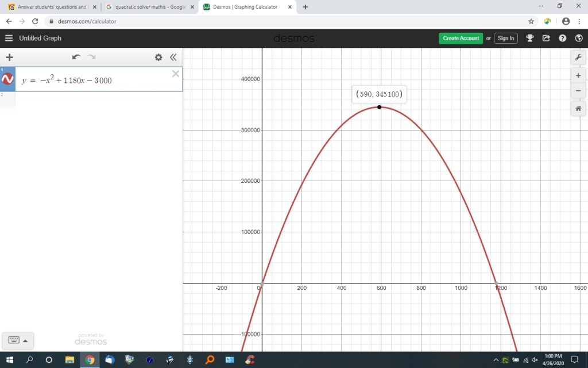
Task: Zoom out of the graph
Action: [578, 90]
